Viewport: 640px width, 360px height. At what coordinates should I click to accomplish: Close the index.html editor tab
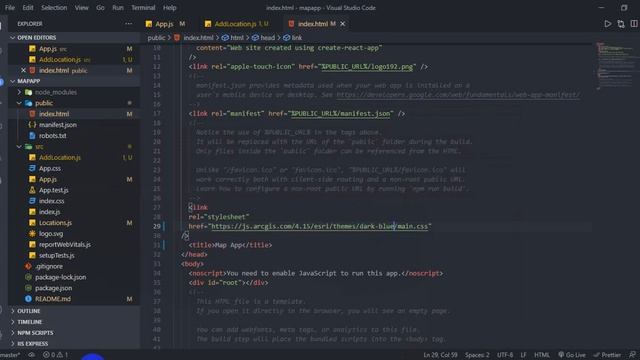coord(343,24)
